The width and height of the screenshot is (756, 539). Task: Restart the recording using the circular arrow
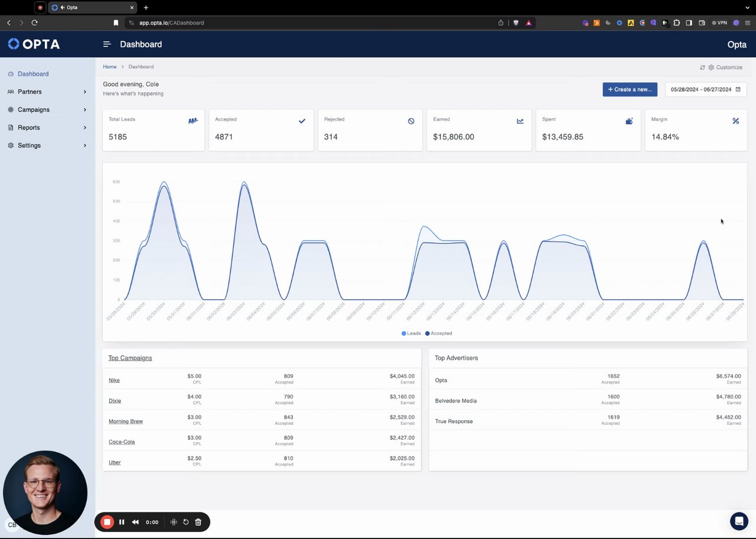click(185, 522)
